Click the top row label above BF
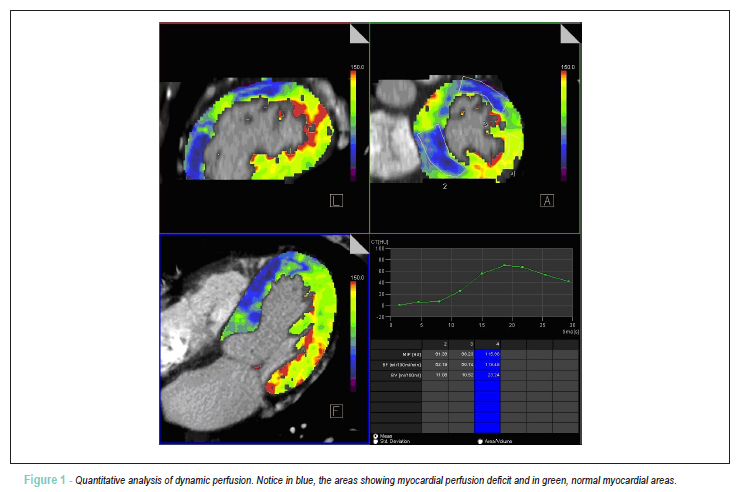The height and width of the screenshot is (492, 742). [x=411, y=354]
